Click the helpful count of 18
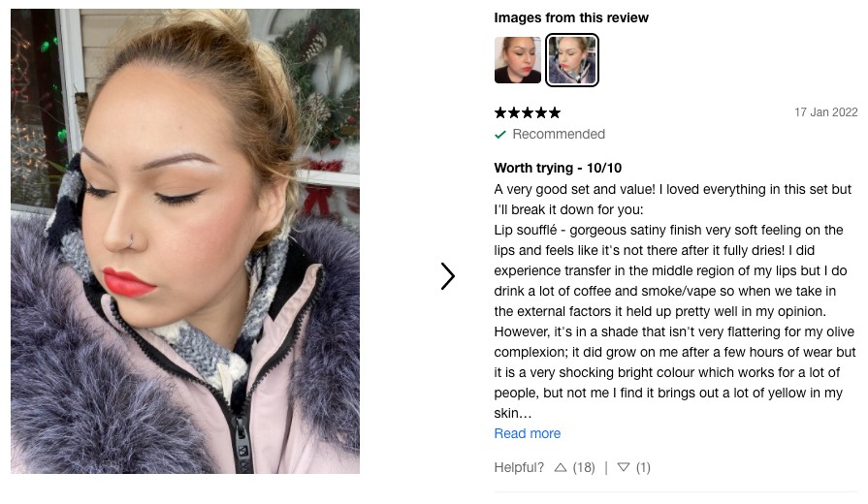The height and width of the screenshot is (504, 868). [584, 467]
